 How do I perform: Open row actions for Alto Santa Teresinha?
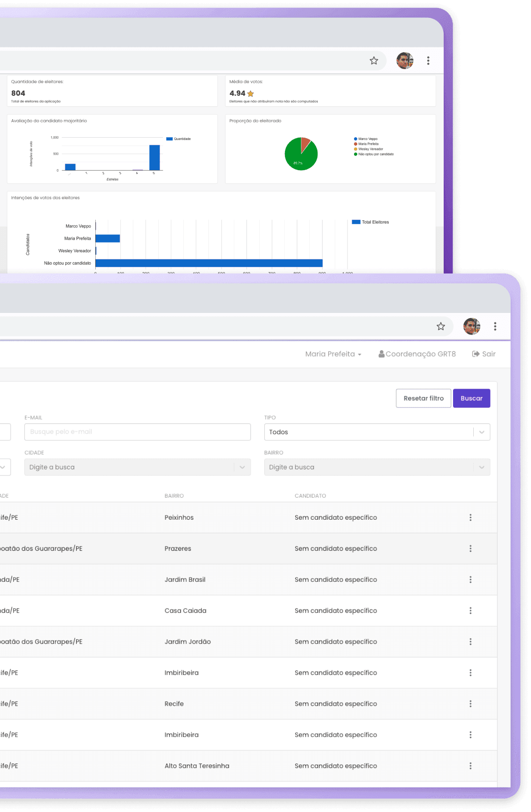pos(470,765)
